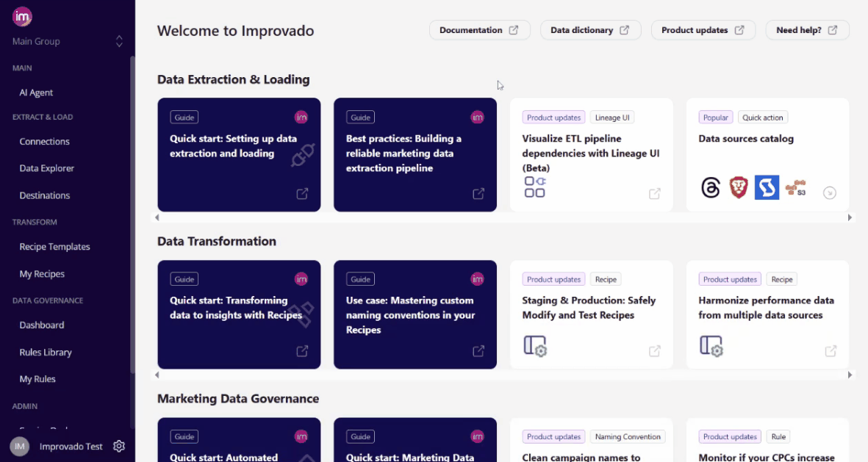Click the blue S data source icon

pyautogui.click(x=767, y=187)
